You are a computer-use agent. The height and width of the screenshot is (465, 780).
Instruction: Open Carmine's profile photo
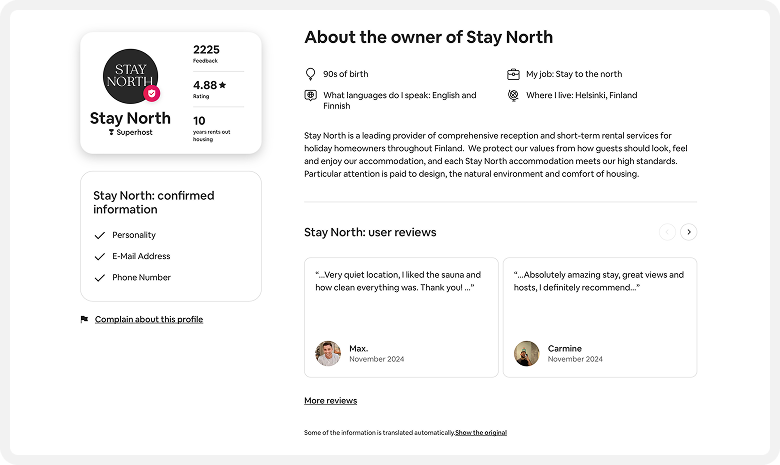tap(527, 353)
